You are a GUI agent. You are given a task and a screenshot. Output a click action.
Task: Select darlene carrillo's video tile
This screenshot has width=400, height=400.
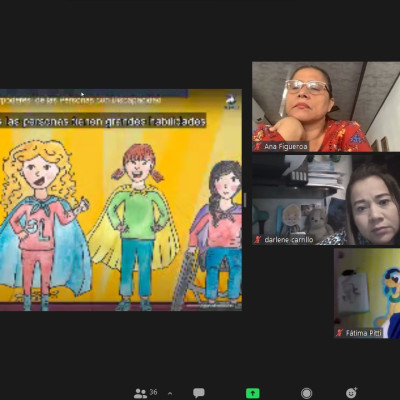[326, 200]
